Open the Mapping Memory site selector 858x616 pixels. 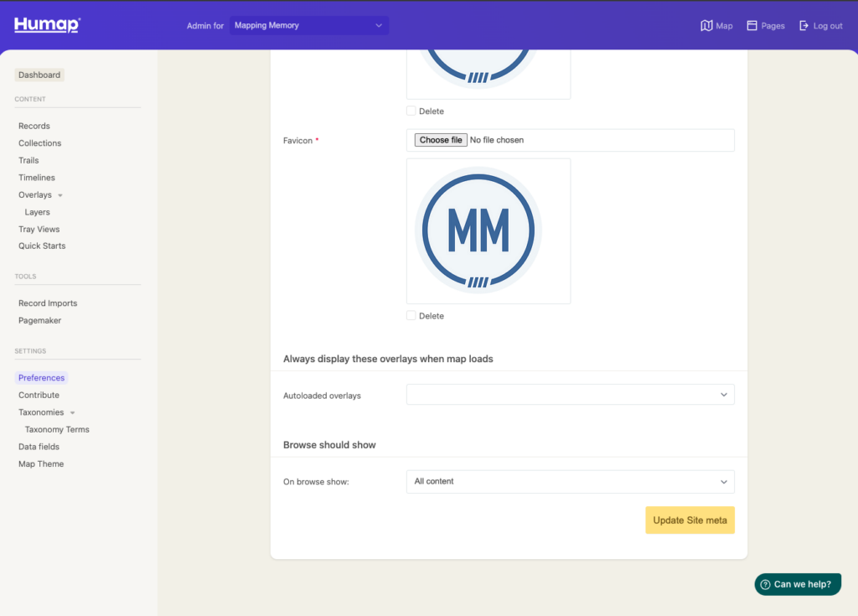click(x=308, y=26)
